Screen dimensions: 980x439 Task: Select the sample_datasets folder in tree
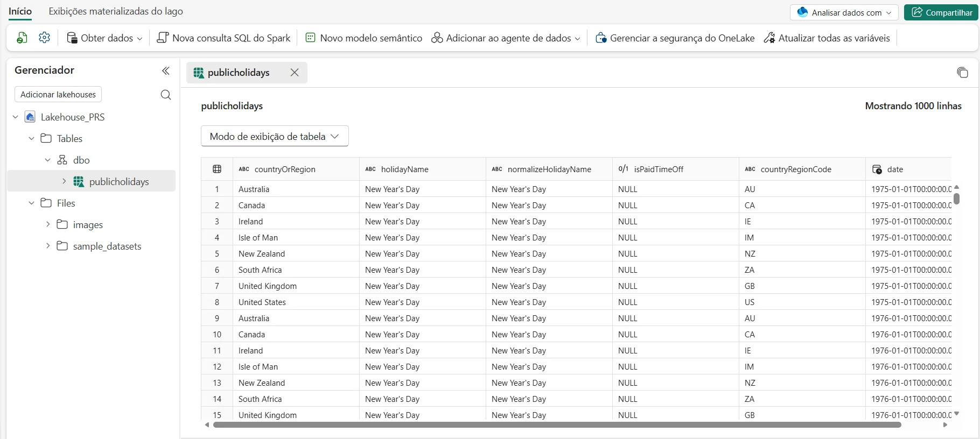[107, 246]
